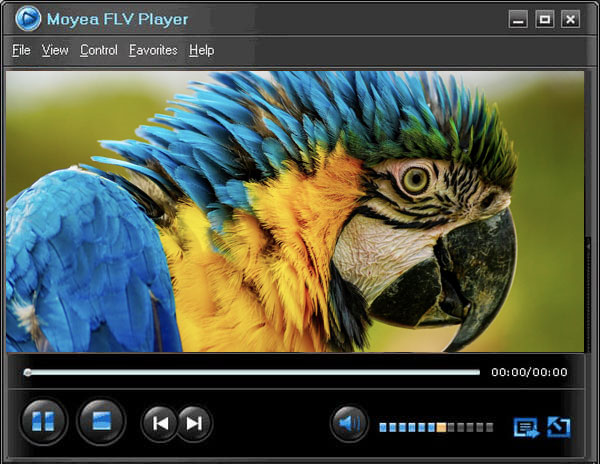Minimize the player window
The height and width of the screenshot is (464, 600).
click(518, 19)
